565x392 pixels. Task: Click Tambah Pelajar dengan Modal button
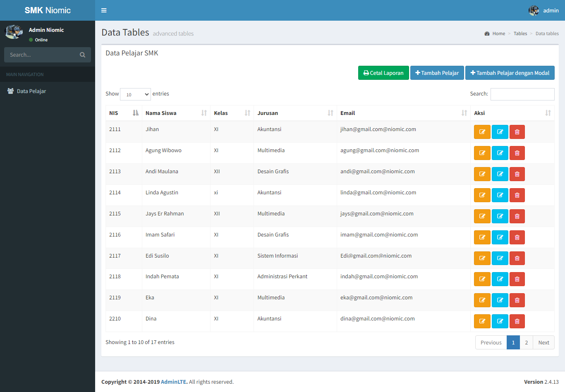click(x=510, y=73)
